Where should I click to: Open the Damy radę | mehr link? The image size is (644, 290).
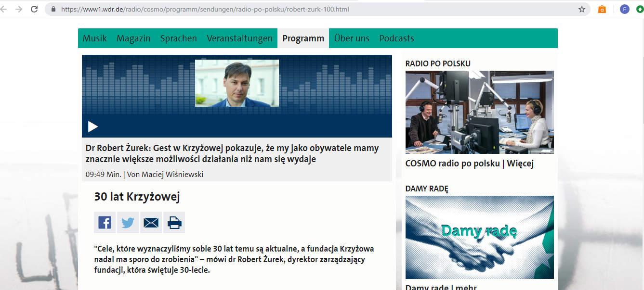point(441,287)
